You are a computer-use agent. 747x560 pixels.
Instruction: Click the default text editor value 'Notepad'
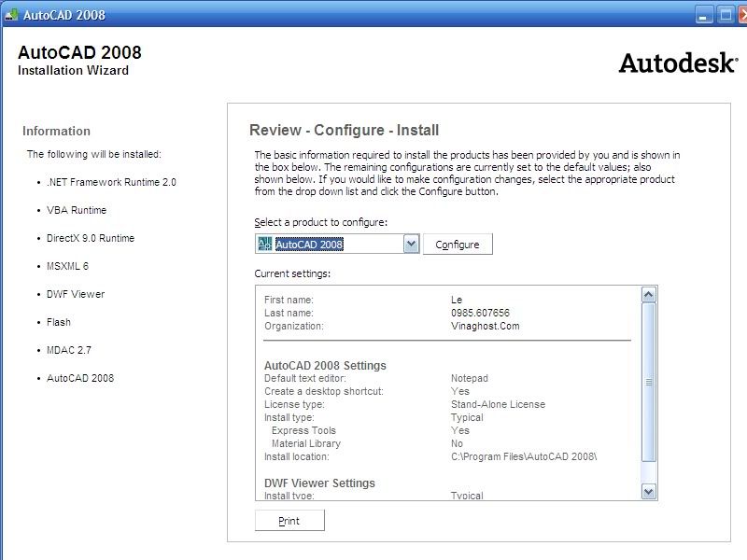click(470, 378)
